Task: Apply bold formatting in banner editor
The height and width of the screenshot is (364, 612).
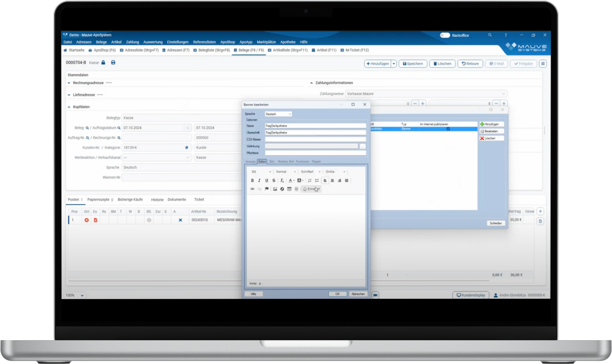Action: click(x=253, y=180)
